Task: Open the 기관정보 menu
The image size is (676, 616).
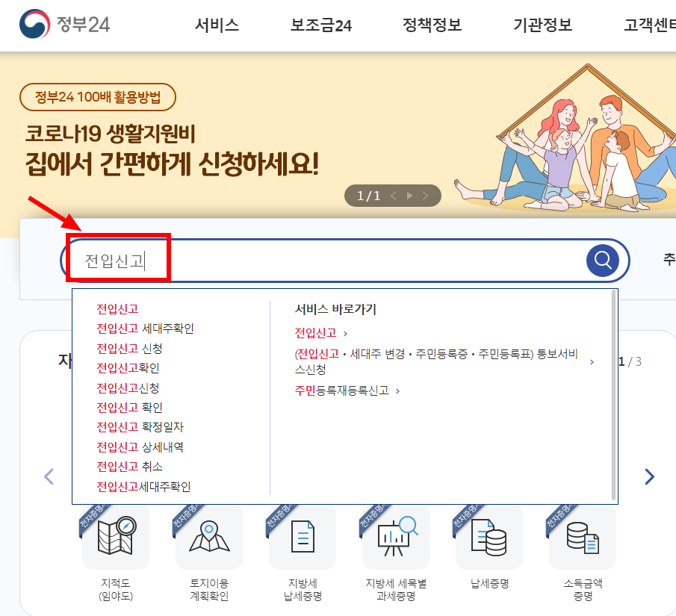Action: pos(543,25)
